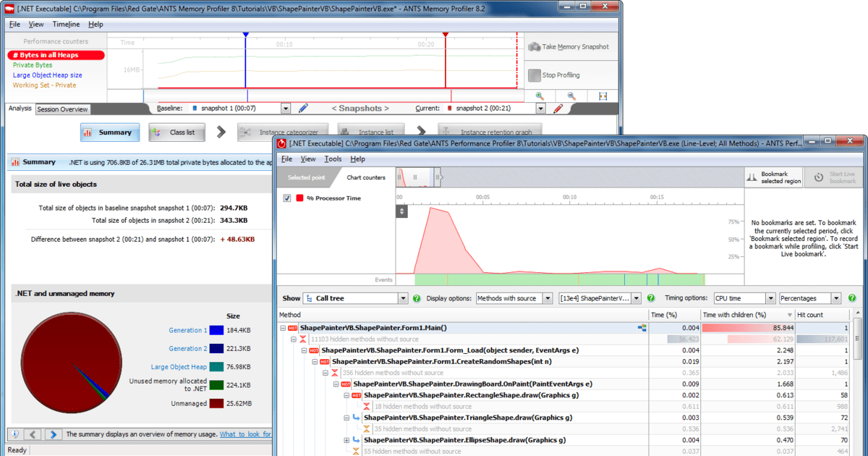Open the Tools menu in the performance profiler
The image size is (868, 456).
(332, 159)
